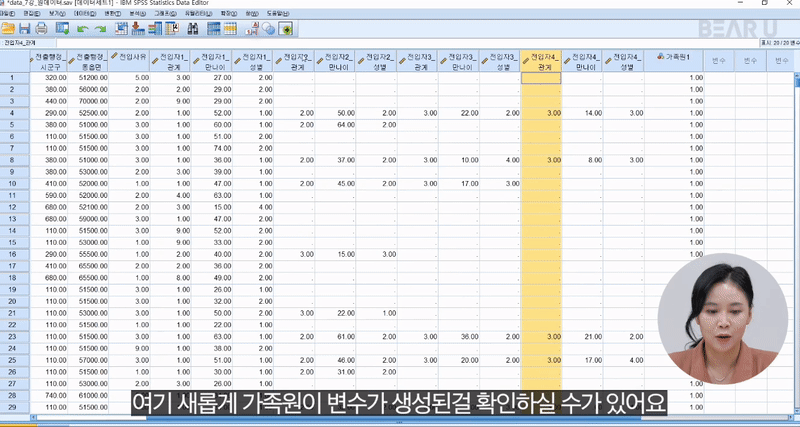Select the highlighted 전입자4_관계 column header
Image resolution: width=800 pixels, height=427 pixels.
(x=541, y=61)
